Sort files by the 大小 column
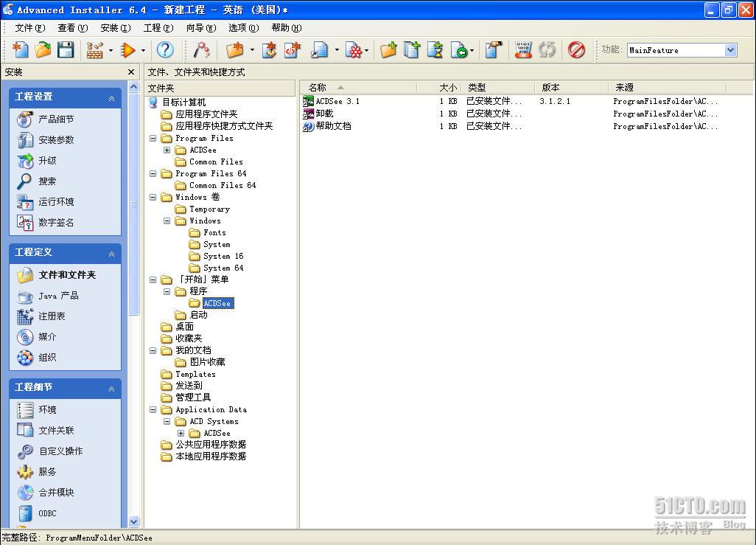756x545 pixels. pyautogui.click(x=439, y=87)
